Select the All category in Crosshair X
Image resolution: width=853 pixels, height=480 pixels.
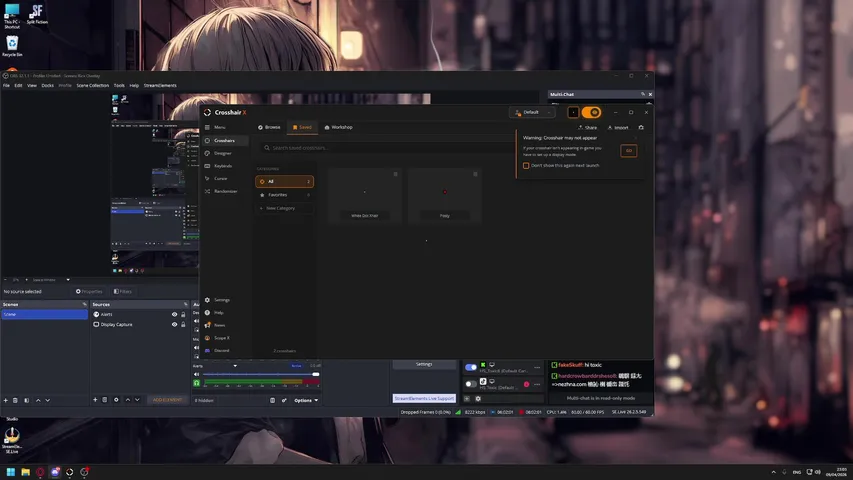(285, 181)
